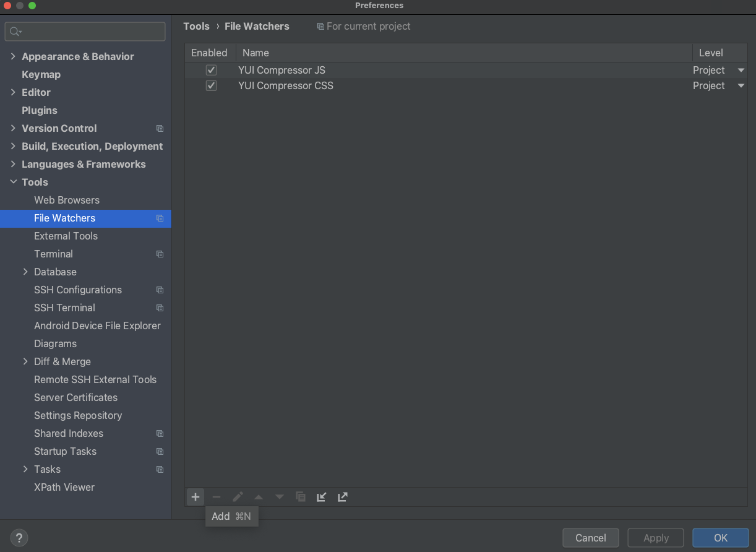Confirm with the OK button
Viewport: 756px width, 552px height.
(721, 538)
